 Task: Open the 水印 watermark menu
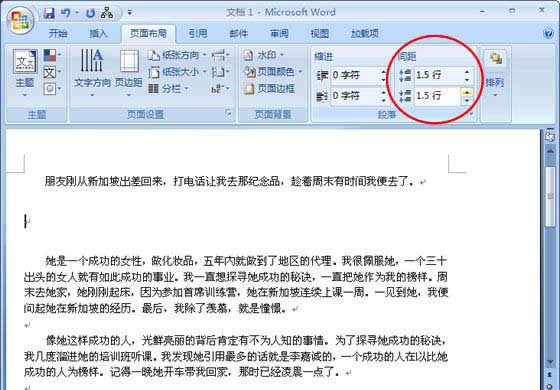pyautogui.click(x=264, y=55)
